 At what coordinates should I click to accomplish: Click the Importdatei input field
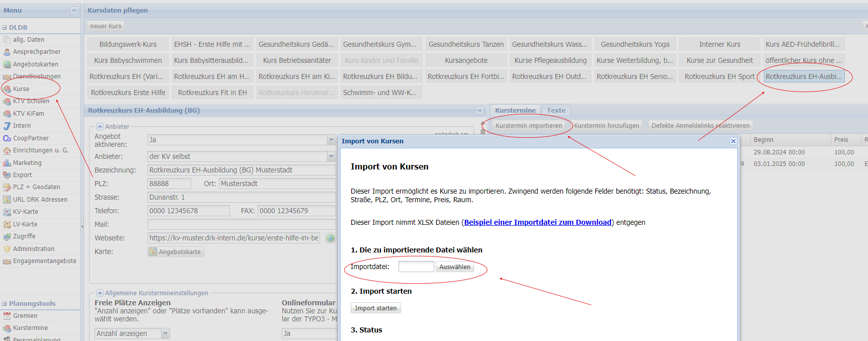tap(416, 267)
